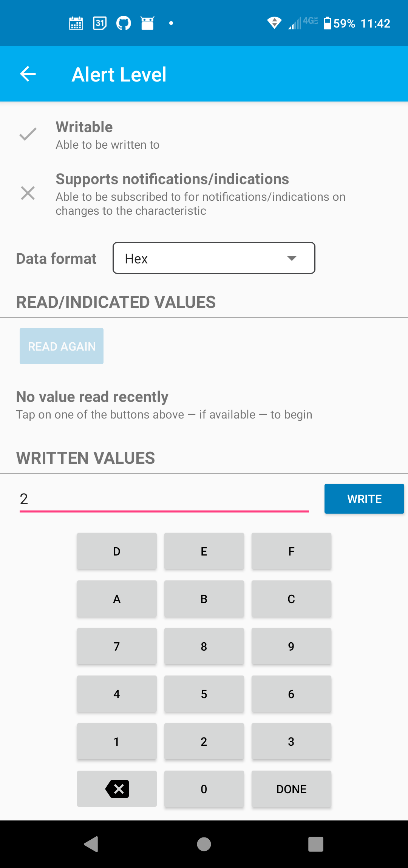Click the dropdown arrow beside Hex
408x868 pixels.
(x=292, y=259)
